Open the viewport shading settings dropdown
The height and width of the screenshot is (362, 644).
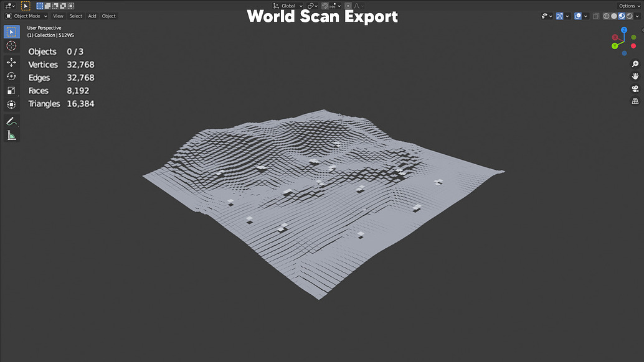tap(636, 16)
